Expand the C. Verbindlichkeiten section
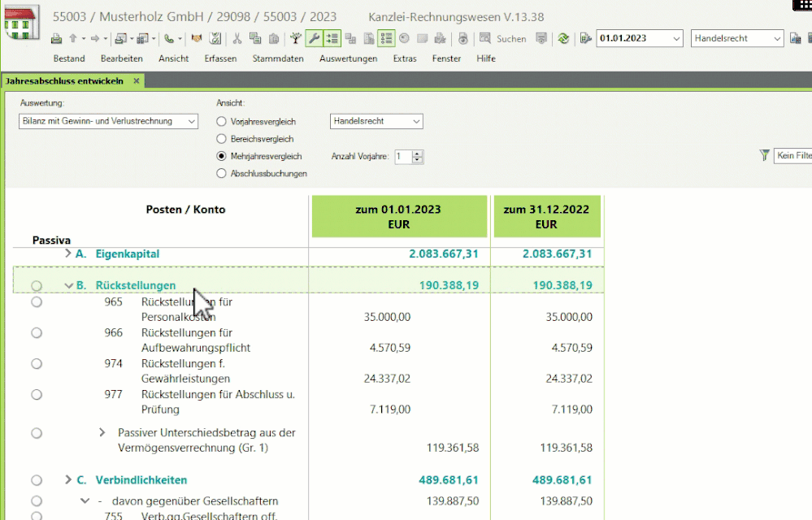Image resolution: width=812 pixels, height=520 pixels. [67, 479]
